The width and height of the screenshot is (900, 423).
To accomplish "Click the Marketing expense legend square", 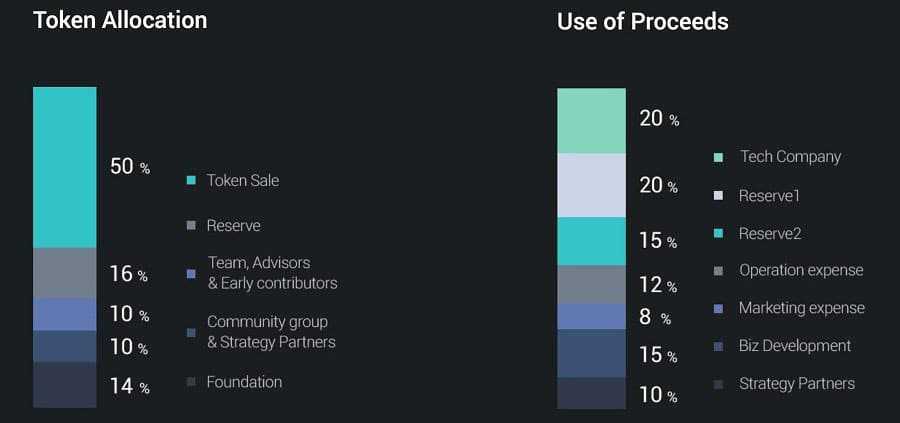I will [x=719, y=309].
